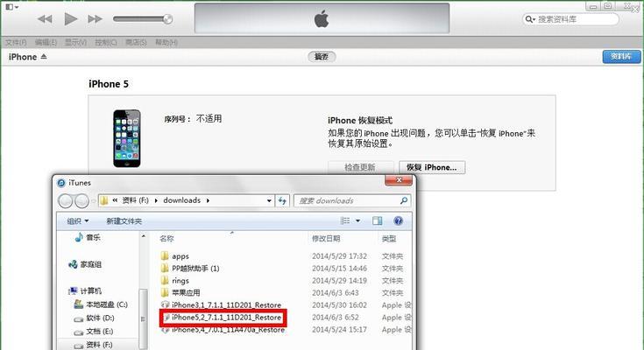Open the 编辑(E) menu
The width and height of the screenshot is (644, 350).
(x=46, y=42)
